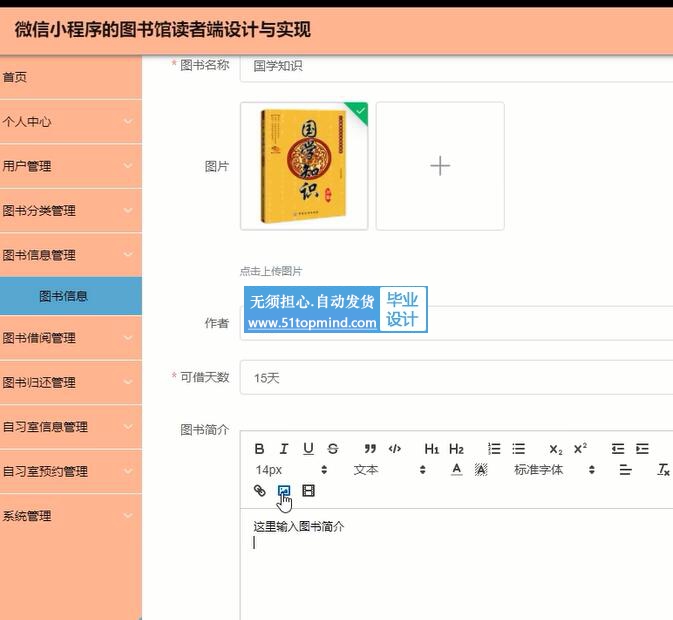Toggle bold formatting in the editor

point(260,449)
